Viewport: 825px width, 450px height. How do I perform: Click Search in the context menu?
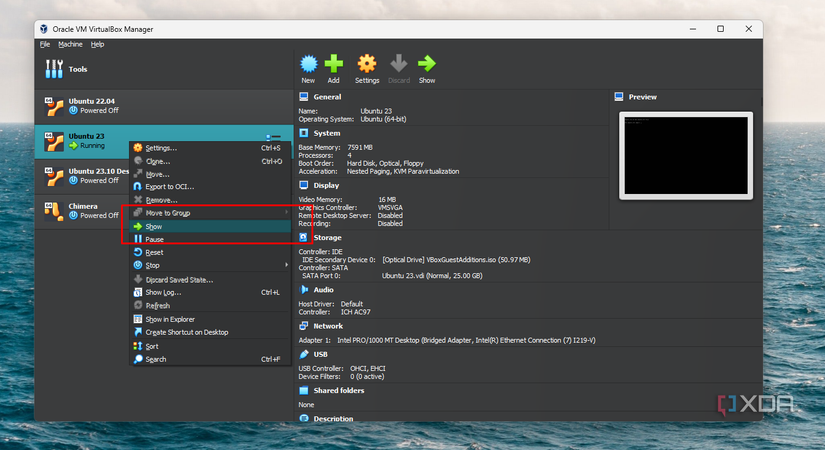tap(210, 359)
